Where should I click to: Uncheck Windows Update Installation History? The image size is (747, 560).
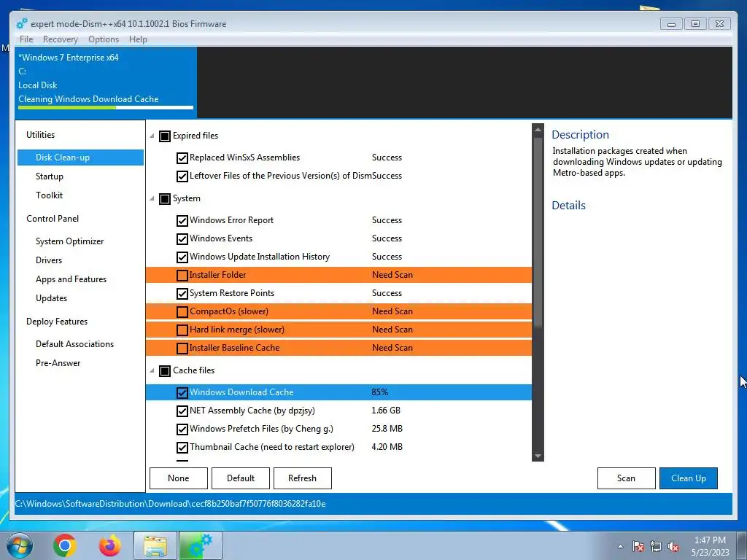[x=182, y=257]
